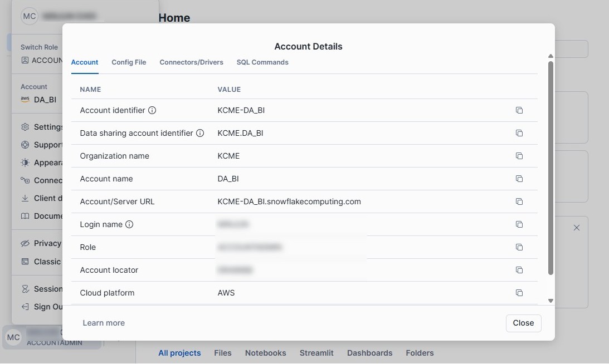This screenshot has width=609, height=364.
Task: Copy the Account/Server URL value
Action: [519, 201]
